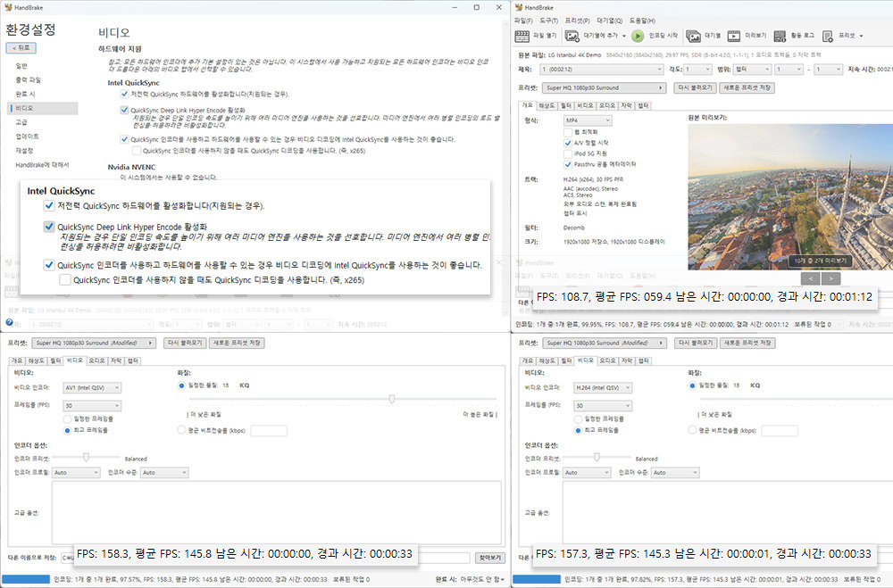Click the Istanbul source preview image

pyautogui.click(x=790, y=196)
